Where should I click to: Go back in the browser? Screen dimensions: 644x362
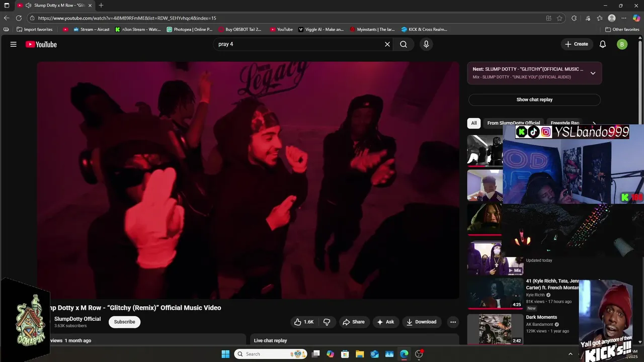(7, 18)
